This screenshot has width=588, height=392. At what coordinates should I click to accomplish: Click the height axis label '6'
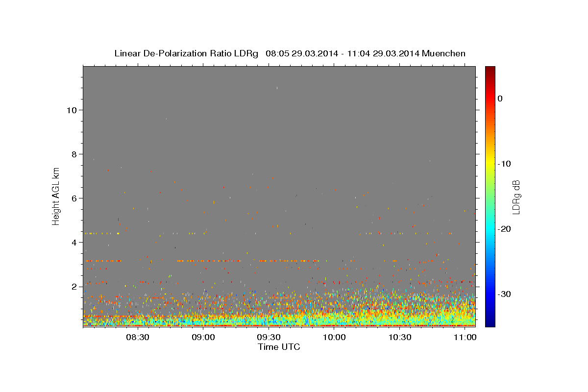(x=74, y=198)
